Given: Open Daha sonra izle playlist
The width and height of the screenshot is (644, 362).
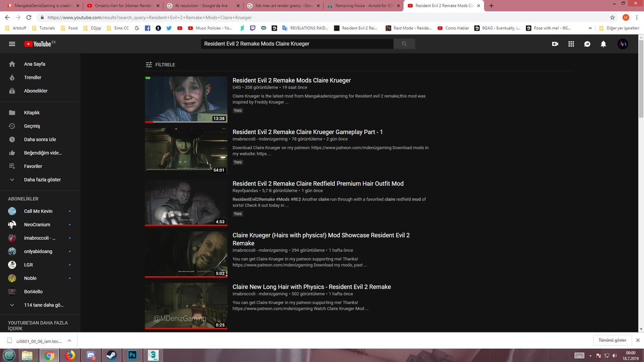Looking at the screenshot, I should click(x=40, y=139).
